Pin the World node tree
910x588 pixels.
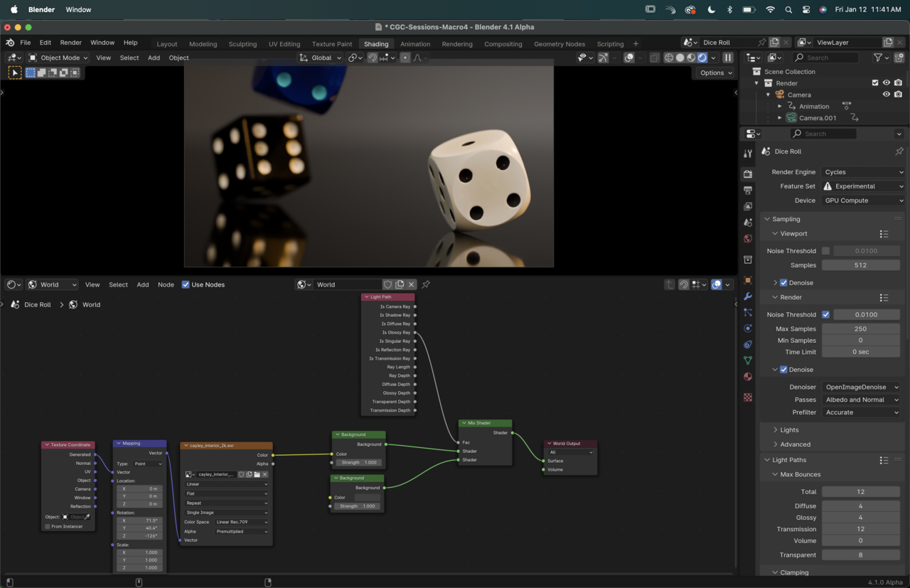(426, 284)
